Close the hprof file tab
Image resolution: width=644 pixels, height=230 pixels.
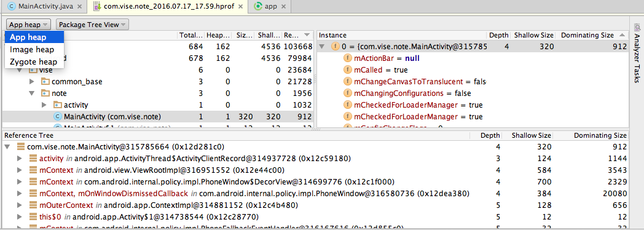point(241,7)
